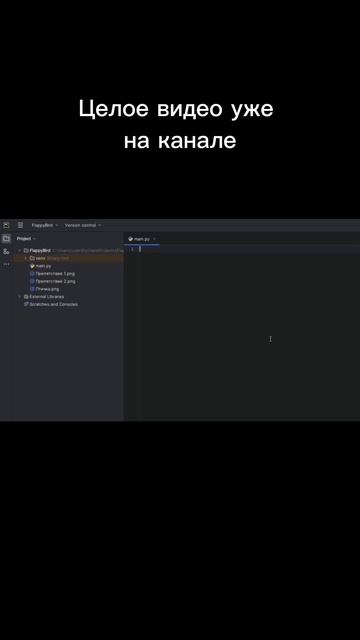Collapse the FlappyBird root folder arrow

20,250
